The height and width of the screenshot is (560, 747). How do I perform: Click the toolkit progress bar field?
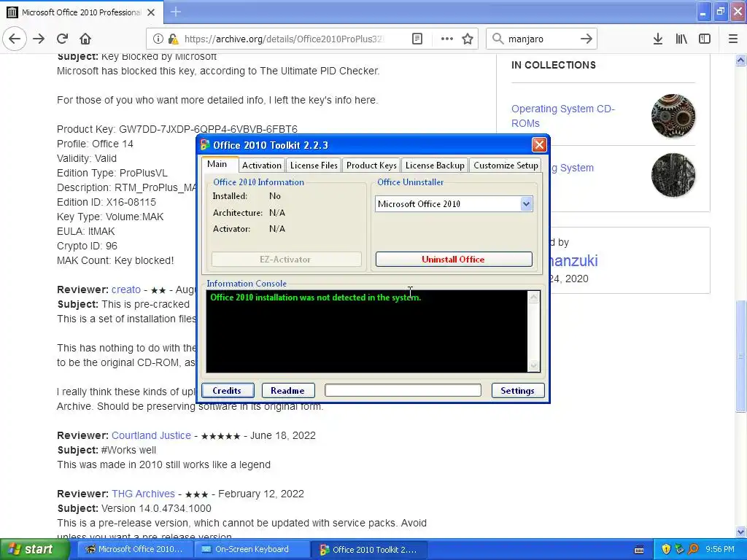pos(403,391)
